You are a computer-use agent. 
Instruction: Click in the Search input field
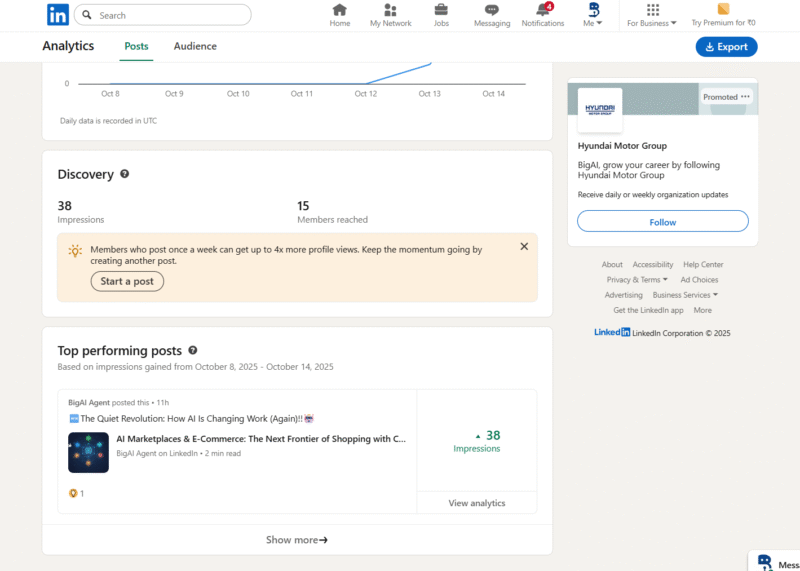click(x=170, y=15)
